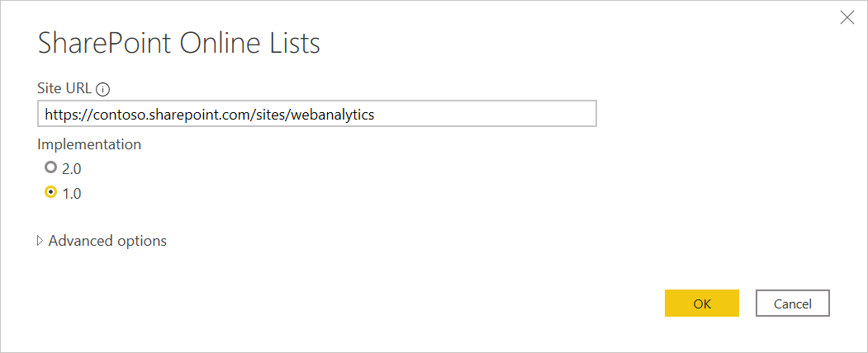Select the 1.0 implementation radio button
This screenshot has height=353, width=868.
51,191
